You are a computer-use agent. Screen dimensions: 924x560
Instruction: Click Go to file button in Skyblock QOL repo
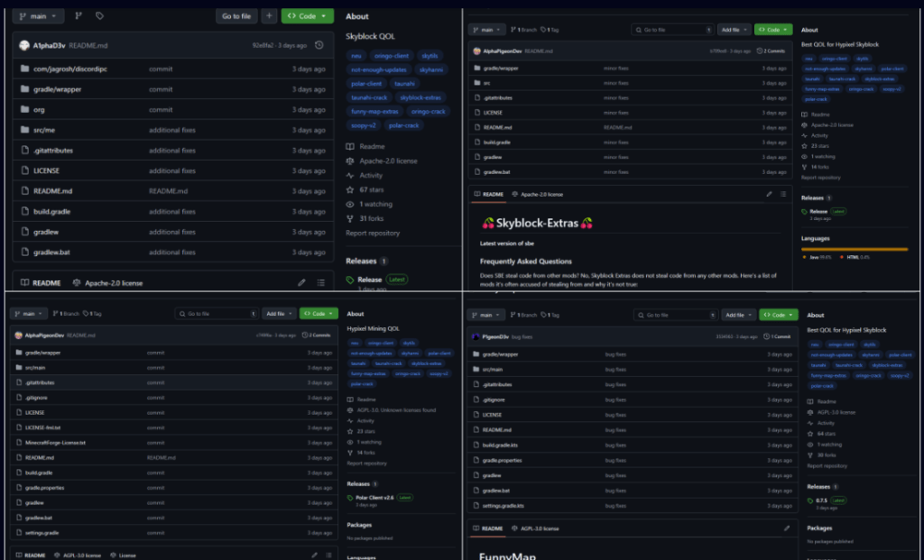click(236, 16)
